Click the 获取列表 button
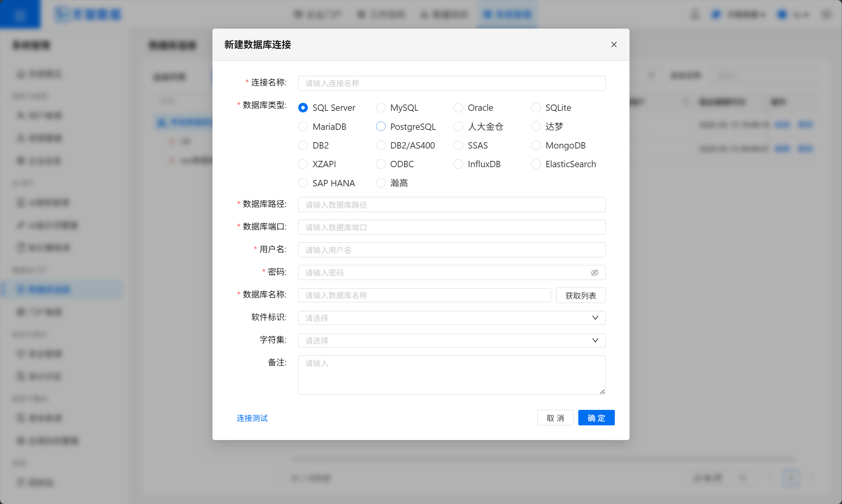 point(581,295)
